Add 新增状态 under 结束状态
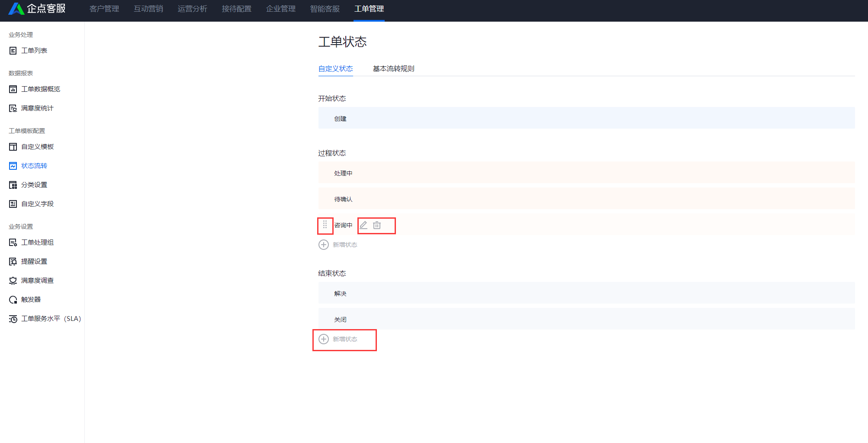The height and width of the screenshot is (443, 868). click(345, 340)
